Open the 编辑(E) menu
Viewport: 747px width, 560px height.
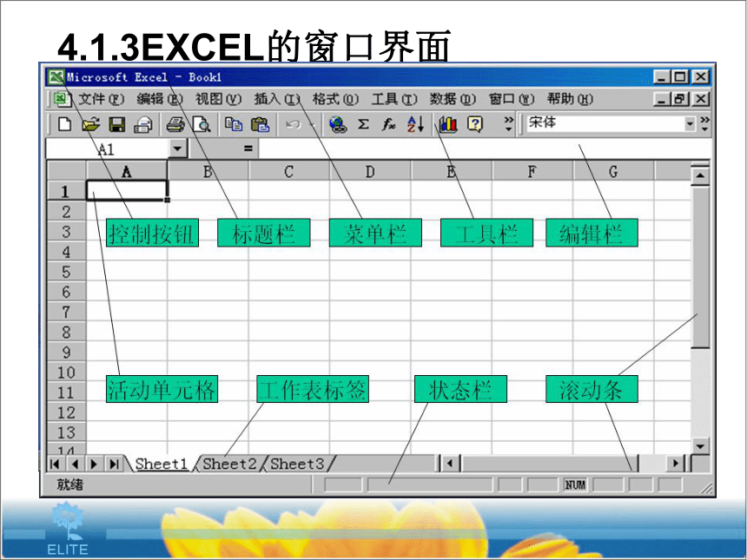(160, 99)
